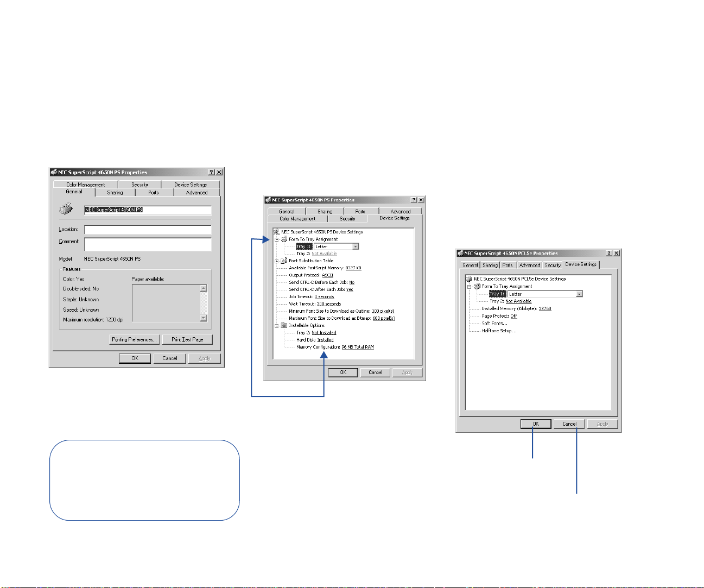Click the Paper available list scroll-up arrow
Screen dimensions: 704x588
[204, 288]
